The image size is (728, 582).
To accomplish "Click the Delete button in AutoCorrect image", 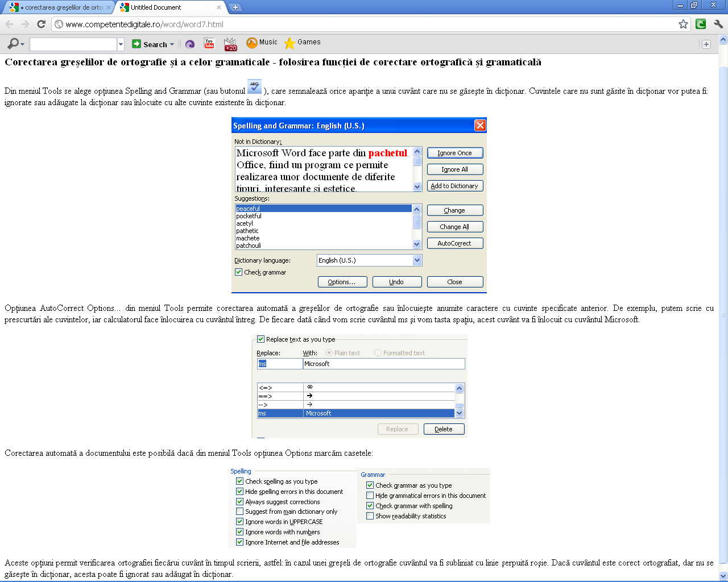I will pos(444,429).
